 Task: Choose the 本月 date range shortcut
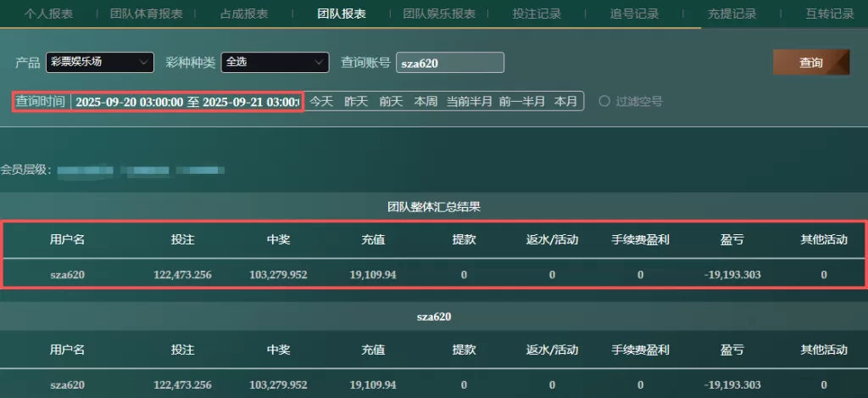[565, 102]
